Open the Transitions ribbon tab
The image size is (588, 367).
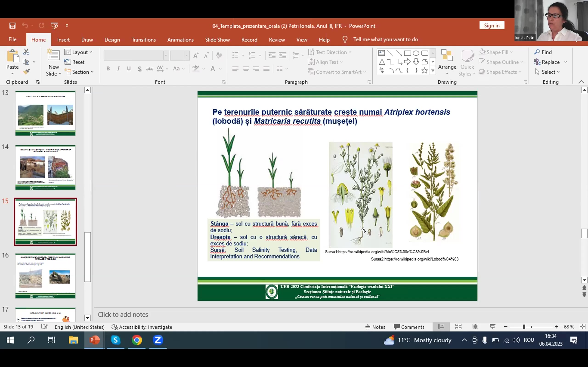[x=144, y=40]
